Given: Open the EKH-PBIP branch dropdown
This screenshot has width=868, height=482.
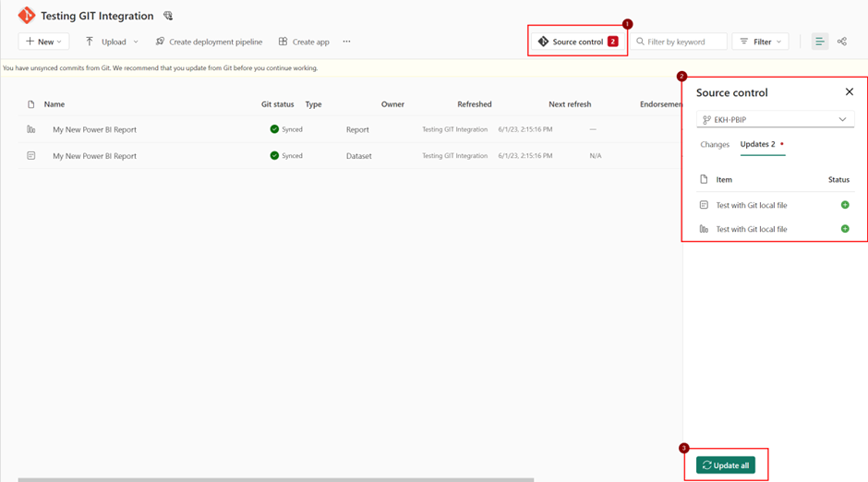Looking at the screenshot, I should point(775,119).
